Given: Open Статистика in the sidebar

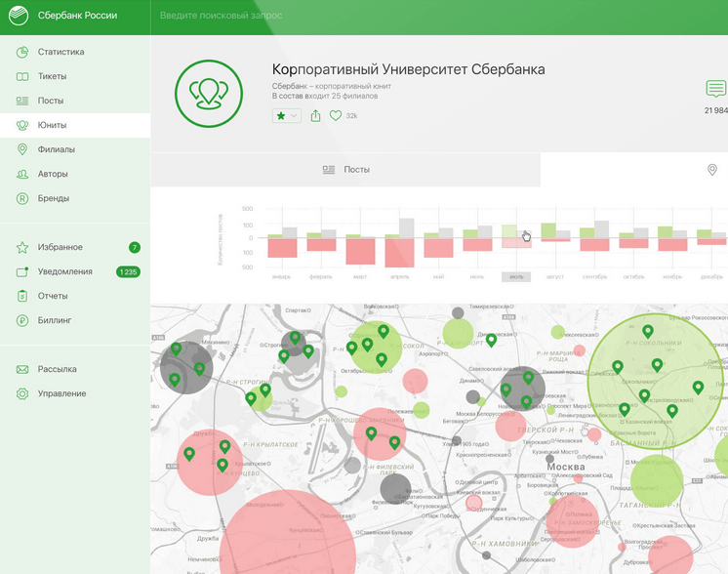Looking at the screenshot, I should coord(75,52).
